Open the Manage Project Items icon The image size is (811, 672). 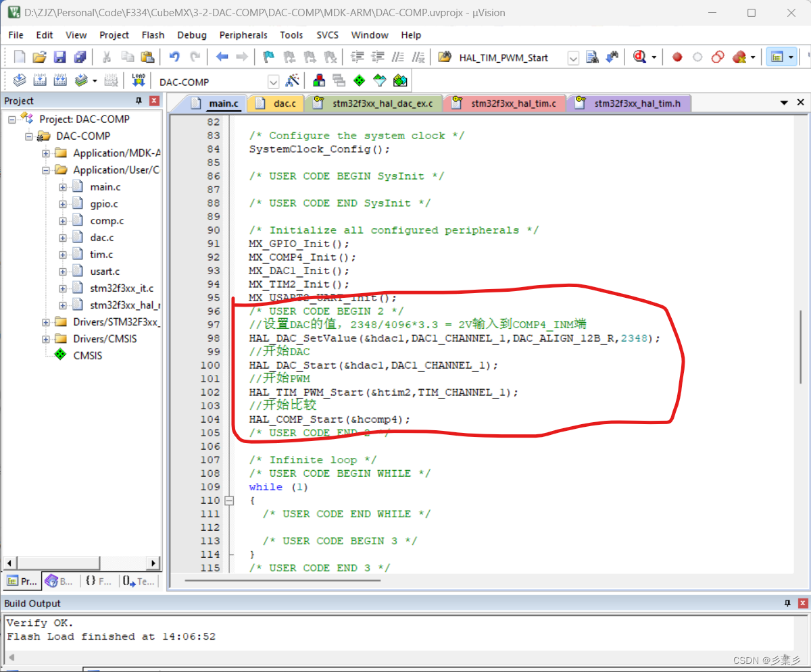[319, 80]
